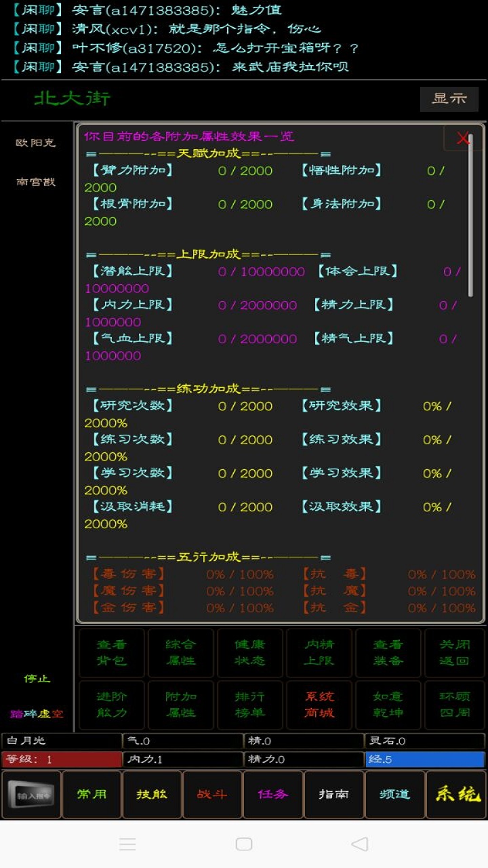Open the 综合属性 panel
The height and width of the screenshot is (868, 488).
coord(181,652)
